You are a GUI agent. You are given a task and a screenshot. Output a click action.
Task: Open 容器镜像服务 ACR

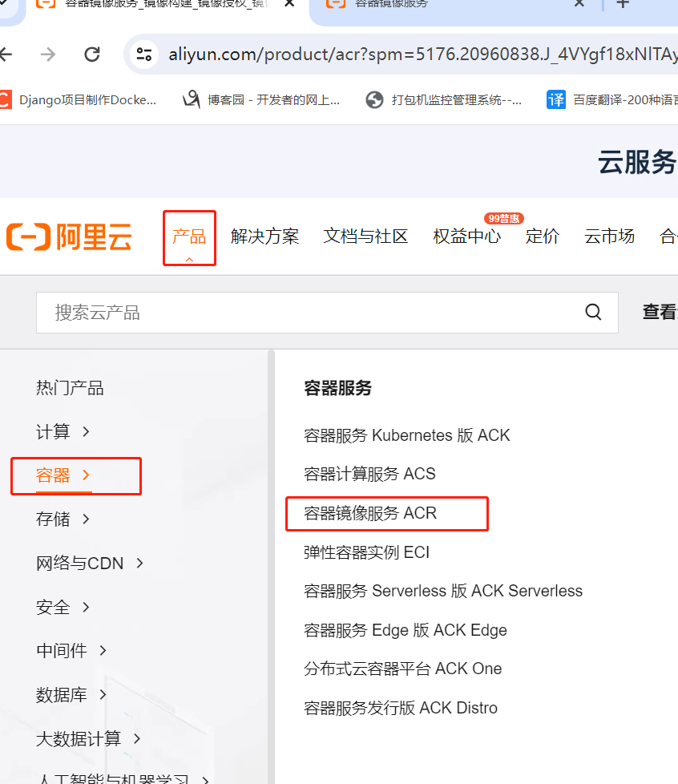pyautogui.click(x=370, y=513)
